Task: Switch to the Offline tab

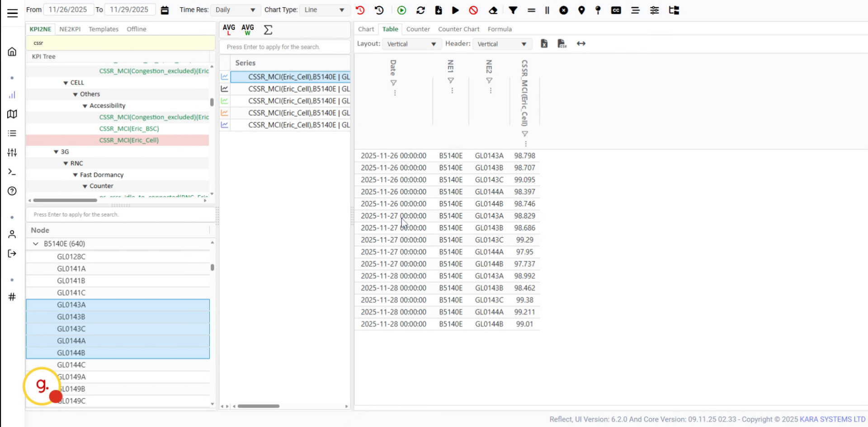Action: click(x=137, y=29)
